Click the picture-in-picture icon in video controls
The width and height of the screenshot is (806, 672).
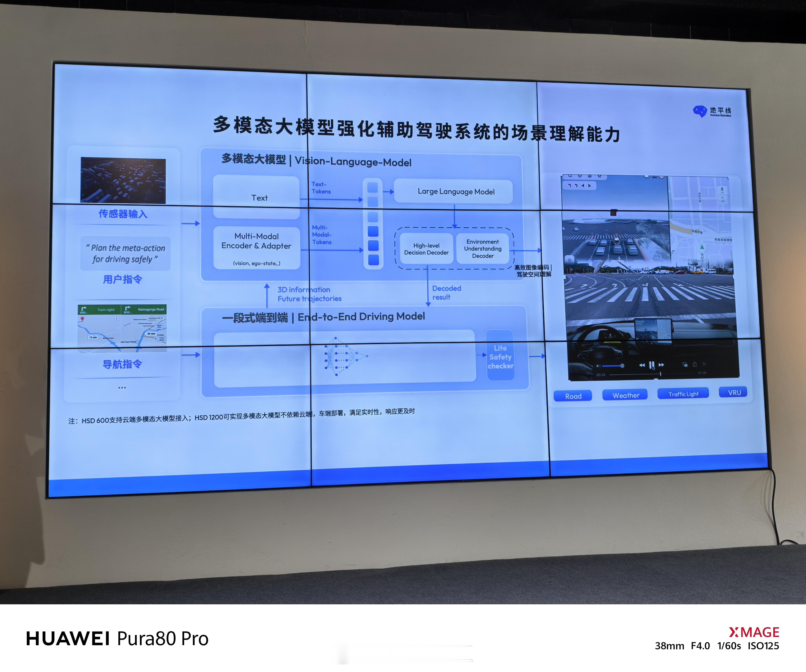pyautogui.click(x=685, y=364)
